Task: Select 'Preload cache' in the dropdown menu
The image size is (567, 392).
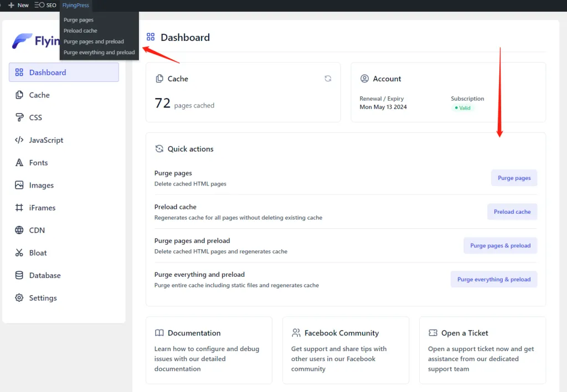Action: (x=80, y=30)
